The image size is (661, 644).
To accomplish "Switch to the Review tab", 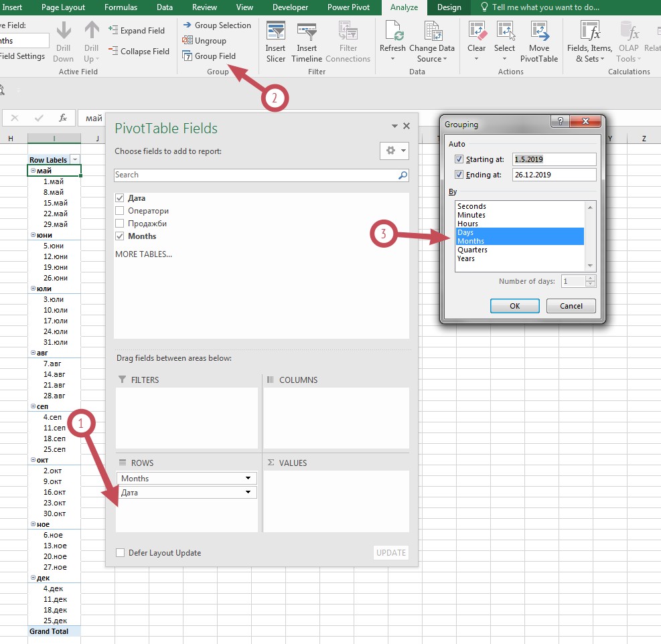I will (x=204, y=7).
